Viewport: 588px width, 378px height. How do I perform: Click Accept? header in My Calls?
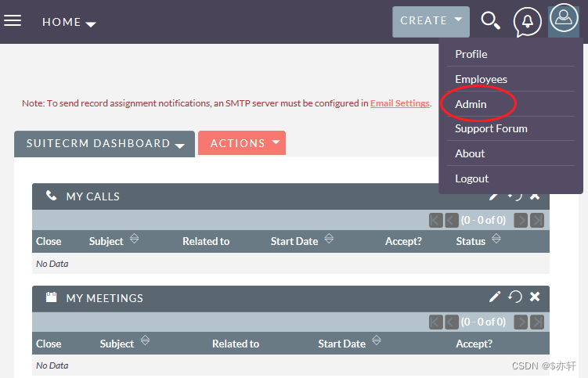click(x=403, y=241)
